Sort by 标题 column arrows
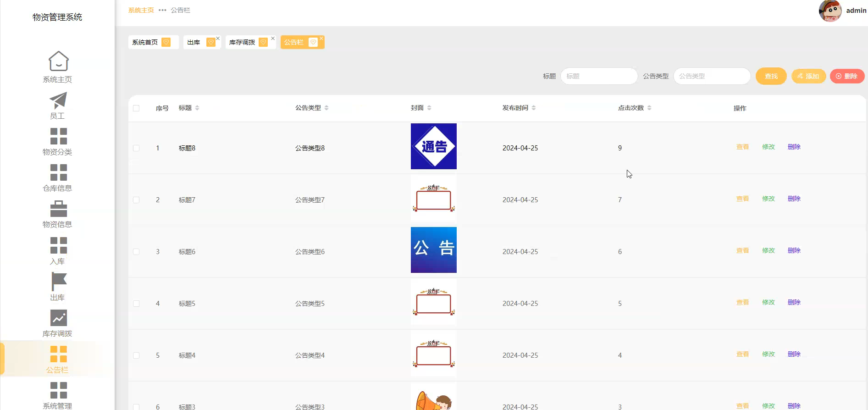The image size is (868, 410). click(197, 108)
